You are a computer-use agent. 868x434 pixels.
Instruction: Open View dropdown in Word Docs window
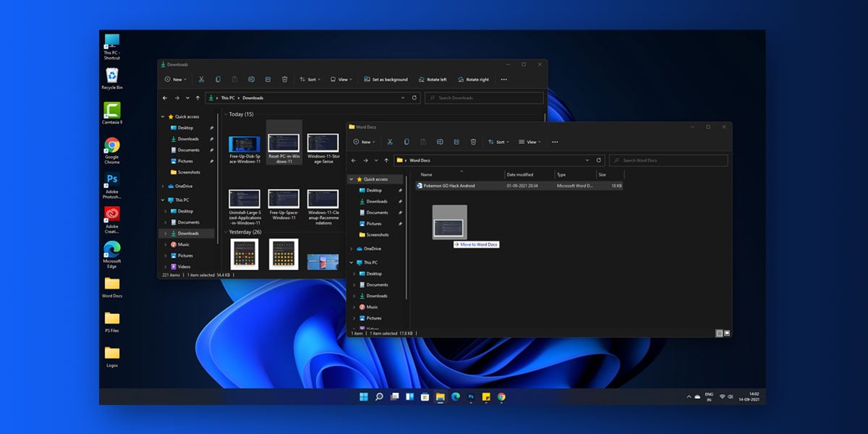click(x=530, y=142)
